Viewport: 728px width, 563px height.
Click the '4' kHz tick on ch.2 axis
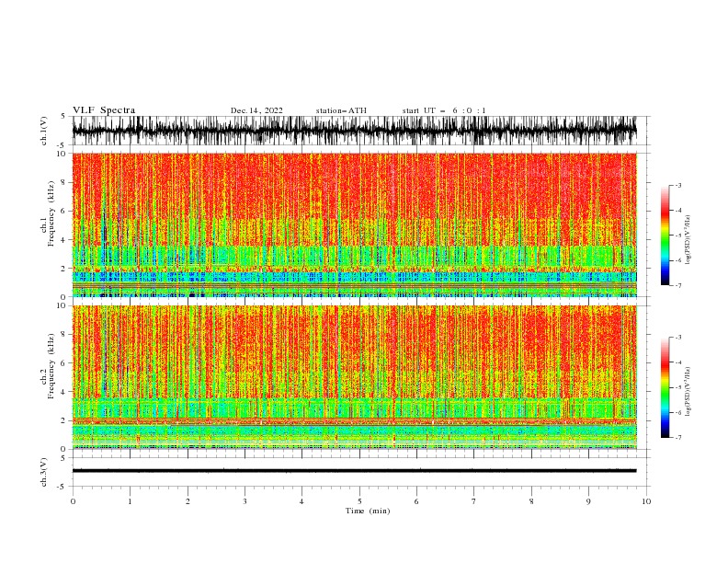coord(63,392)
